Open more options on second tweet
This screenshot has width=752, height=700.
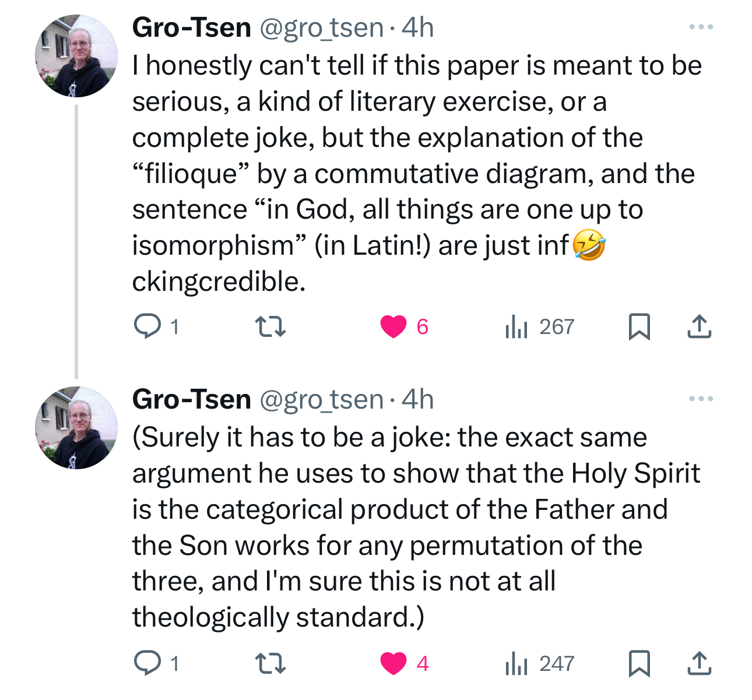(x=700, y=399)
